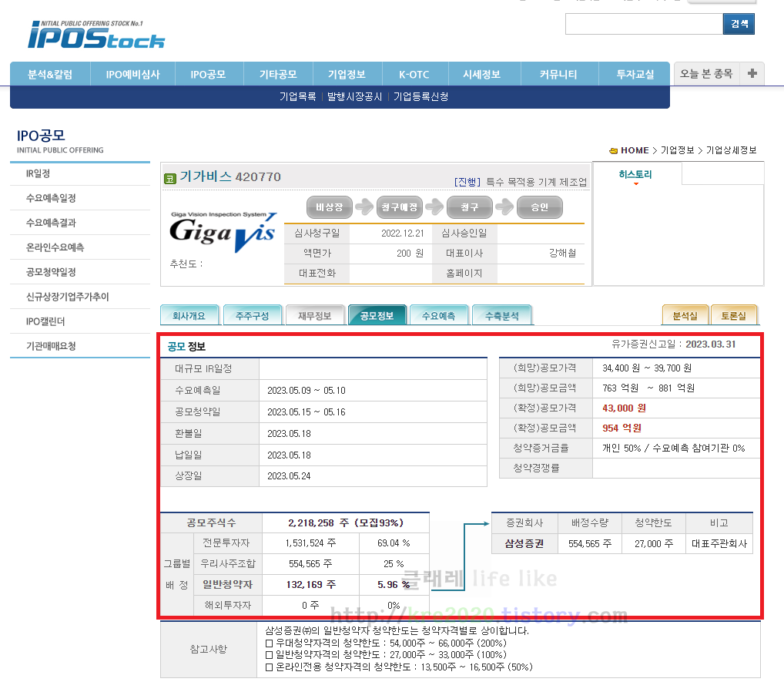Click the search input field
The height and width of the screenshot is (682, 784).
pos(644,24)
